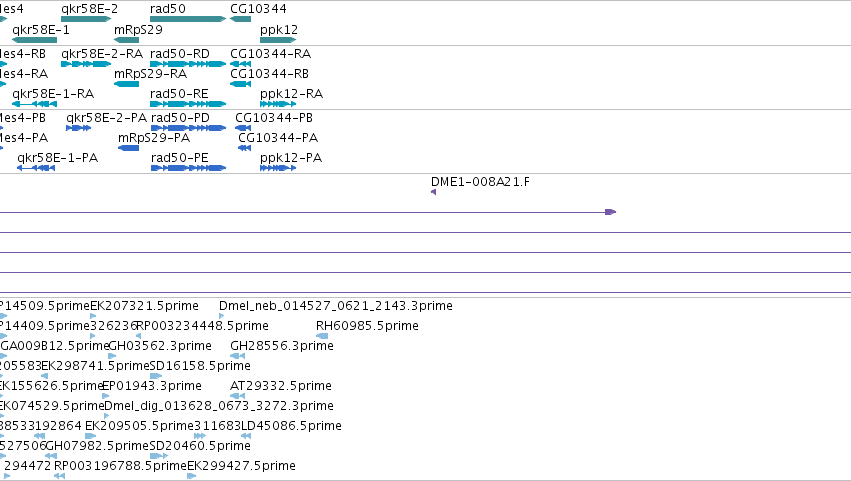Select the qkr58E-1 gene feature
Image resolution: width=851 pixels, height=481 pixels.
coord(34,40)
